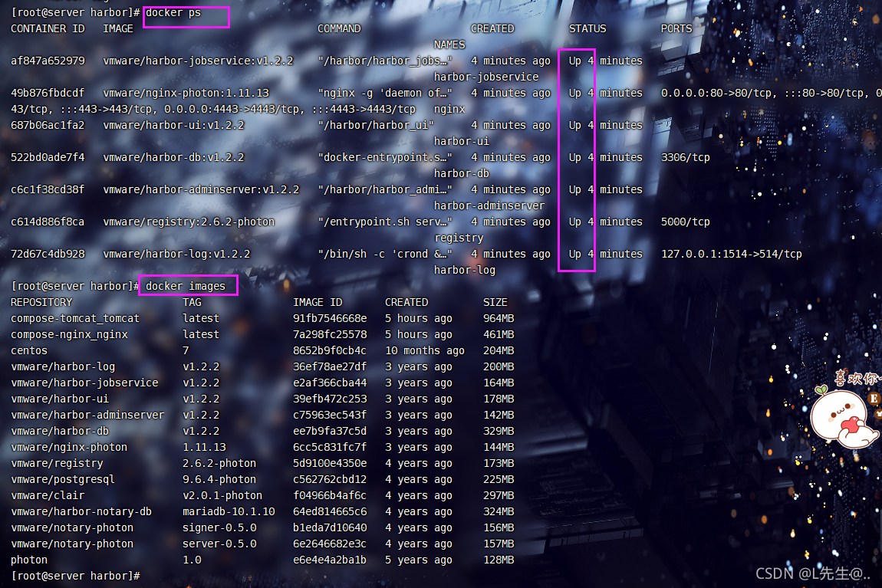Select image vmware/registry:2.6.2-photon in docker ps

point(189,222)
